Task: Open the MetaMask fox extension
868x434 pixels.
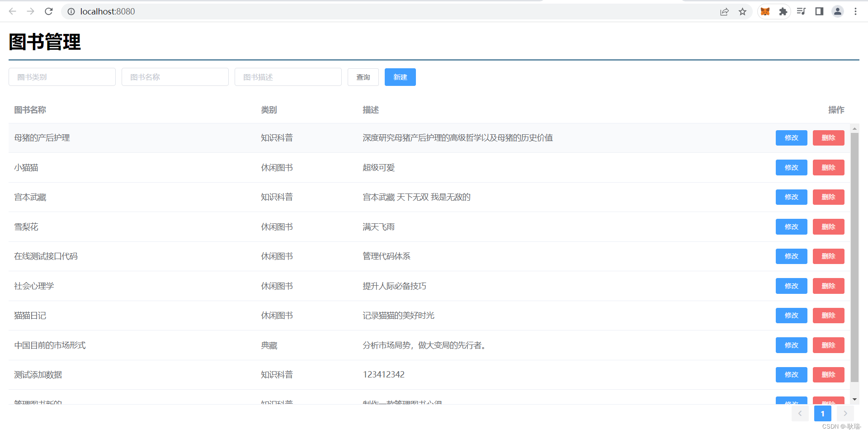Action: 765,12
